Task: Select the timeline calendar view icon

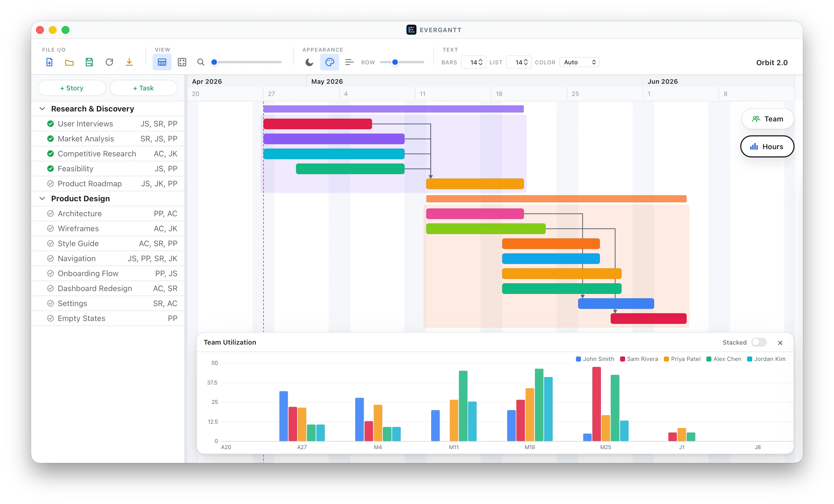Action: tap(162, 62)
